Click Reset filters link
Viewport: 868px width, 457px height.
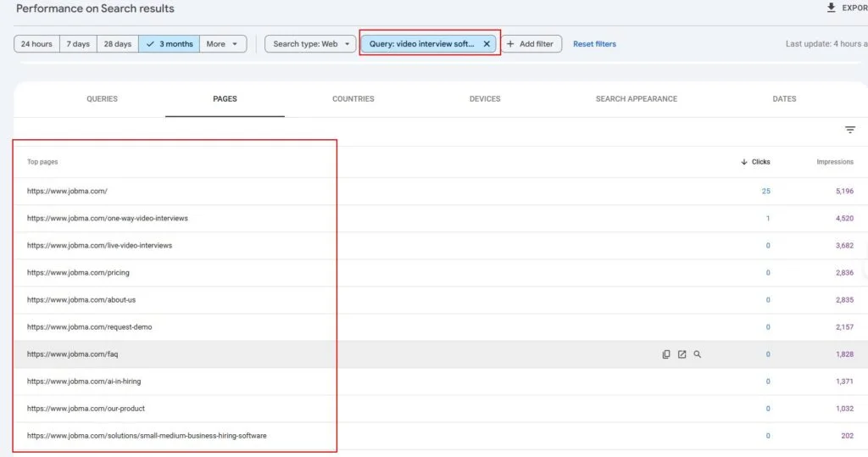[x=594, y=44]
